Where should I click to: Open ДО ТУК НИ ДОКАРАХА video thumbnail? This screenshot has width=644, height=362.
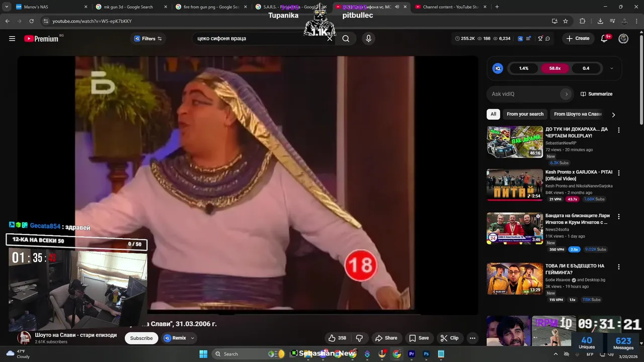point(515,142)
